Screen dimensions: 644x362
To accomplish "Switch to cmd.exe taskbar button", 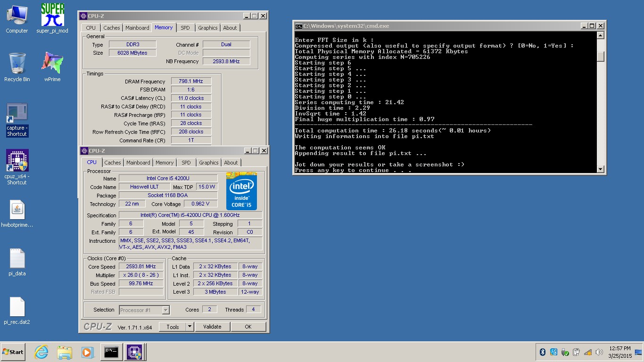I will (x=111, y=352).
